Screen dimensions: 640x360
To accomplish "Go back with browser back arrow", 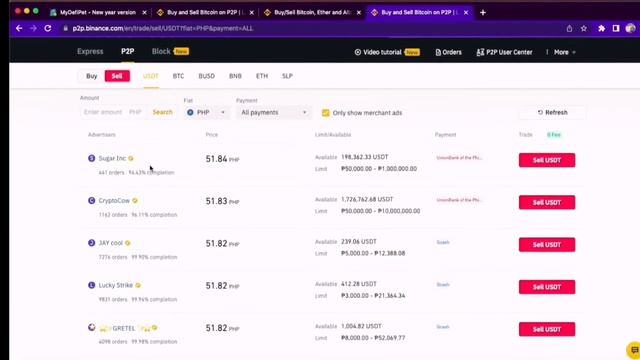I will [x=19, y=28].
